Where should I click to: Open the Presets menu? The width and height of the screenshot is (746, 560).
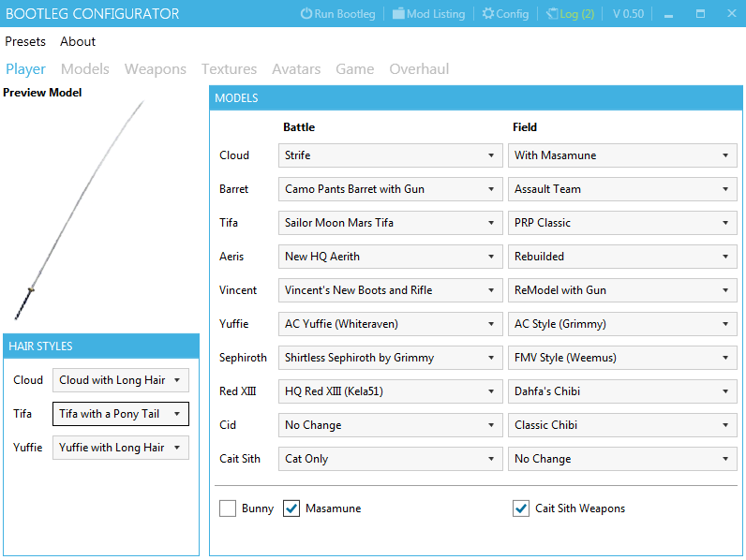coord(25,41)
